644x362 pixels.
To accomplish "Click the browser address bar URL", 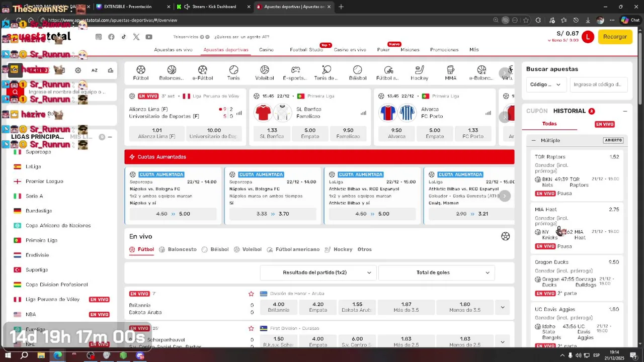I will (113, 20).
